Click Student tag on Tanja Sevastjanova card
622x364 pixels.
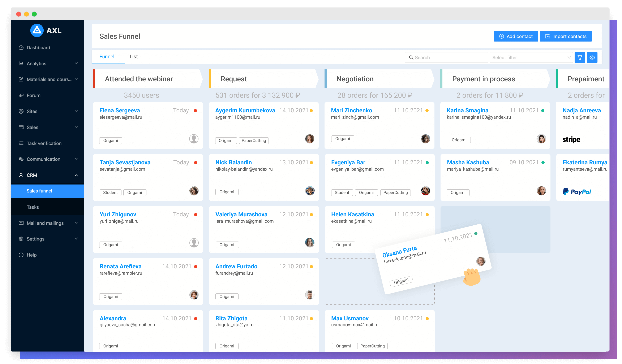pyautogui.click(x=110, y=193)
